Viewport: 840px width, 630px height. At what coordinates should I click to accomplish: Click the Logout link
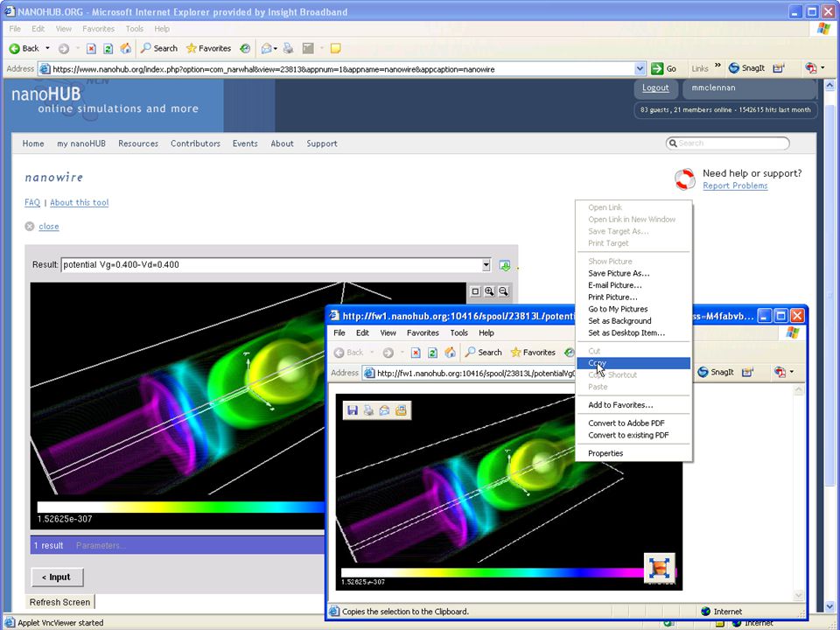pos(655,87)
